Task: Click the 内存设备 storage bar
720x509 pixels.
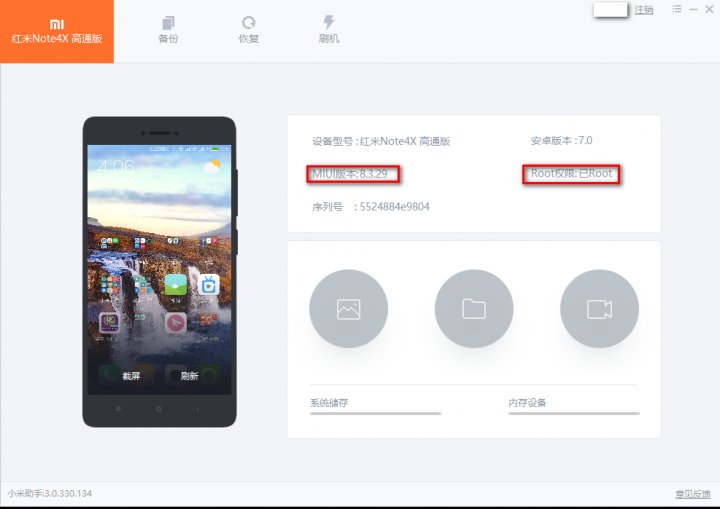Action: click(574, 413)
